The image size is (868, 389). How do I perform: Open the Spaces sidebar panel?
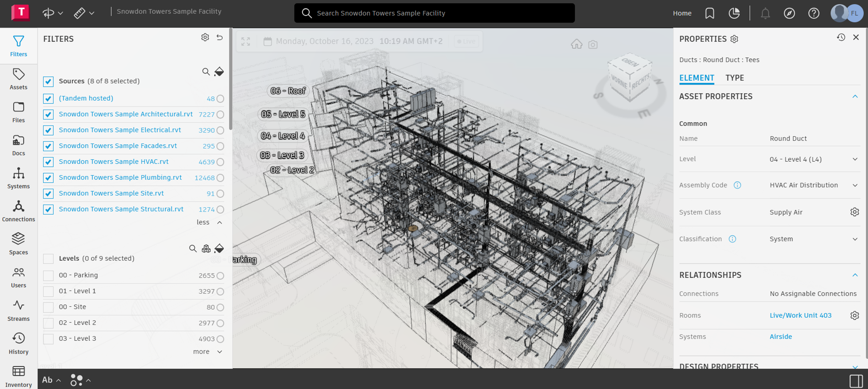[x=18, y=244]
